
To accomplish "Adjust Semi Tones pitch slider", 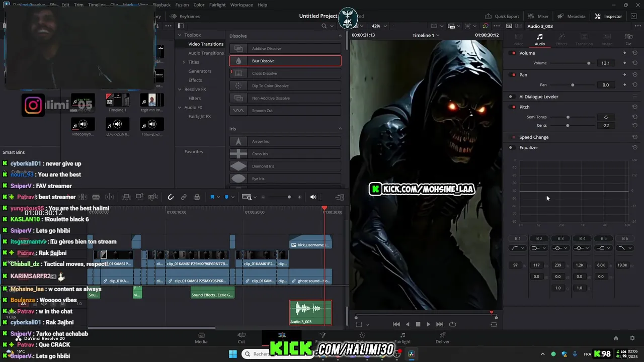I will 568,117.
